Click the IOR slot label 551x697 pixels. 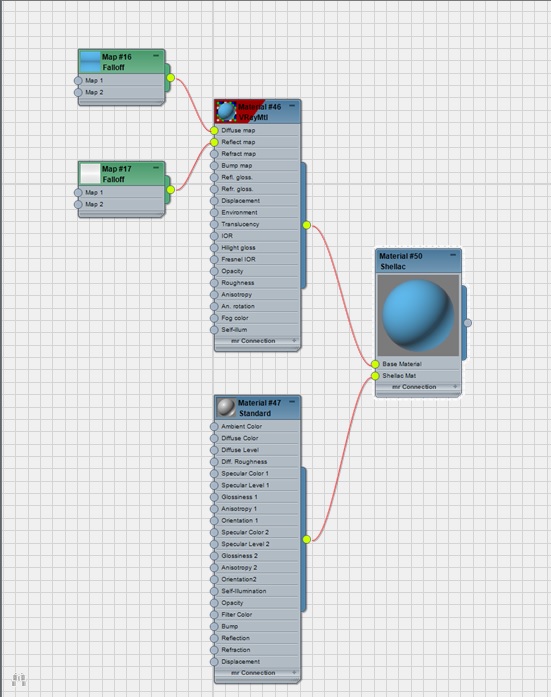click(x=227, y=236)
